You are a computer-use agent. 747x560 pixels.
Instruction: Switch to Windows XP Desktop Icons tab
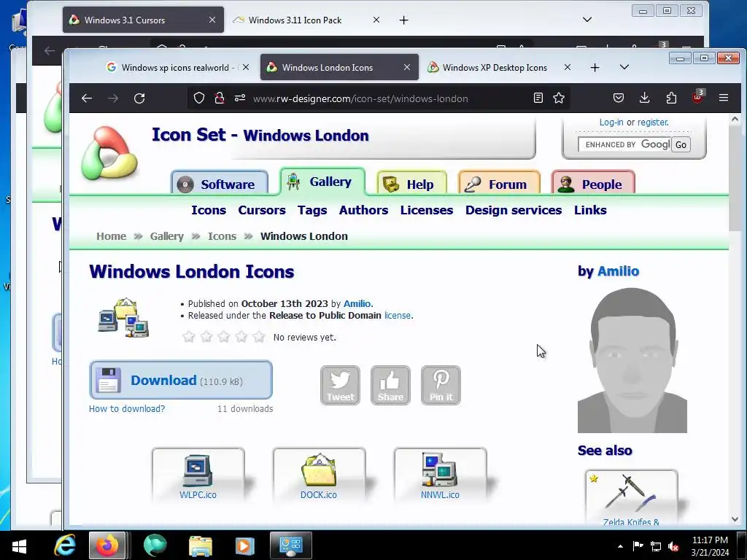pos(500,67)
